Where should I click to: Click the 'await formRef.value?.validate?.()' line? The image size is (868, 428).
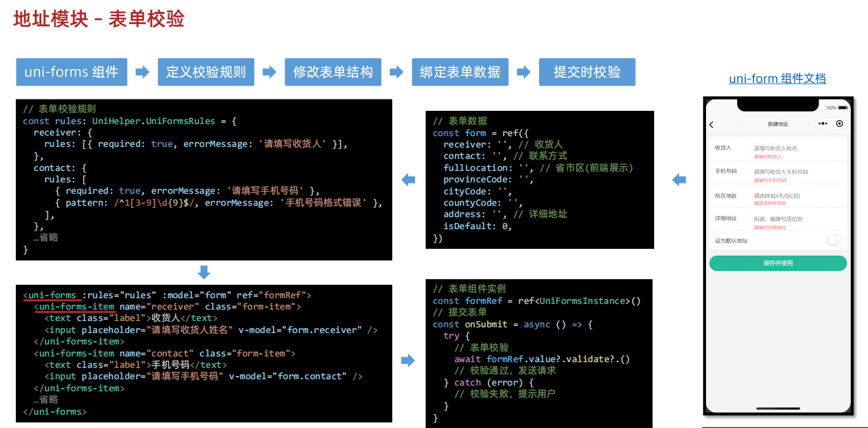[x=542, y=359]
